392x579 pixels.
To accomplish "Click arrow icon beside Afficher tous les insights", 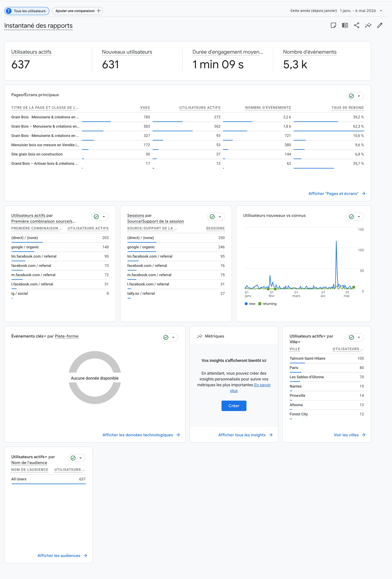I will coord(271,435).
